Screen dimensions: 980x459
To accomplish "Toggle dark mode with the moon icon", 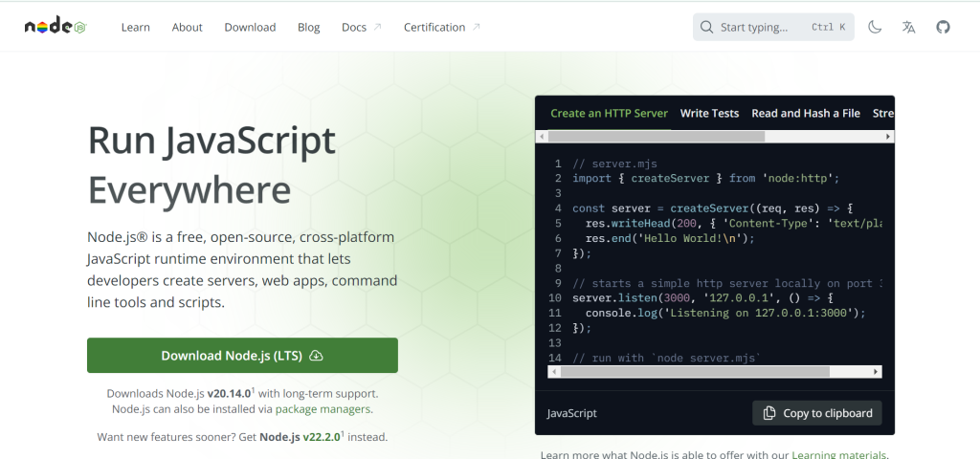I will (x=875, y=27).
